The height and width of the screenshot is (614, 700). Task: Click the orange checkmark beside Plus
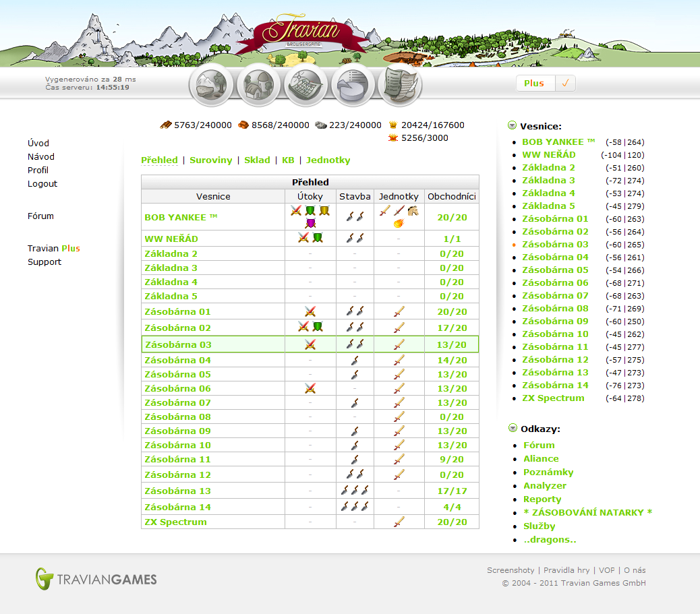pos(565,84)
